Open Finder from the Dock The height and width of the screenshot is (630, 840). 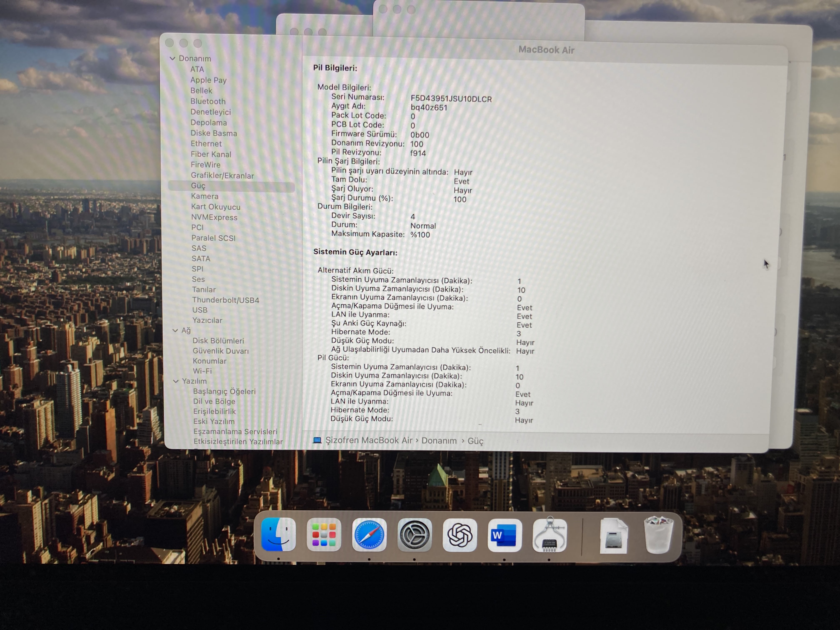point(278,534)
